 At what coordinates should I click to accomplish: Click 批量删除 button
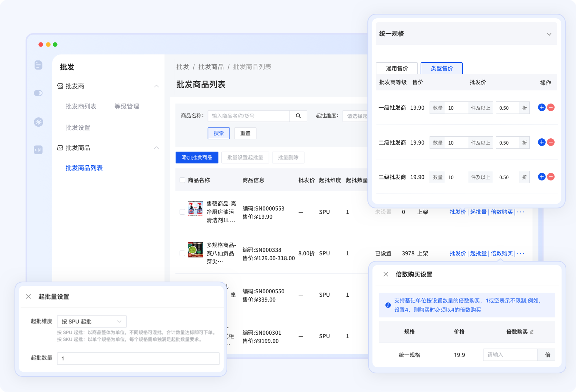tap(288, 157)
